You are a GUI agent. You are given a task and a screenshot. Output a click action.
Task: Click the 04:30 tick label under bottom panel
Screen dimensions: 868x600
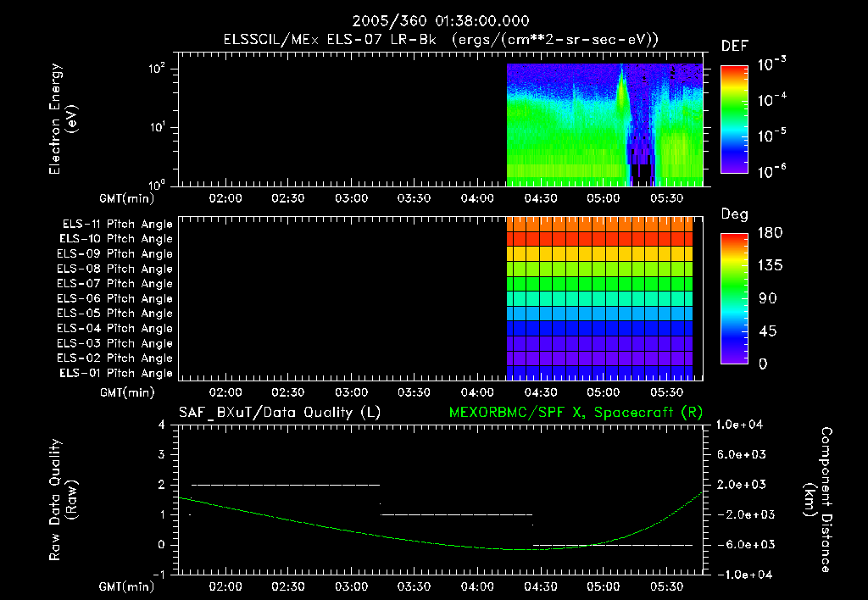tap(540, 586)
